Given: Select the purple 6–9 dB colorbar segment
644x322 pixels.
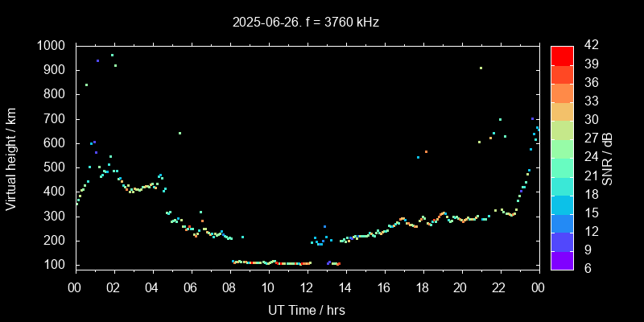Looking at the screenshot, I should (562, 260).
